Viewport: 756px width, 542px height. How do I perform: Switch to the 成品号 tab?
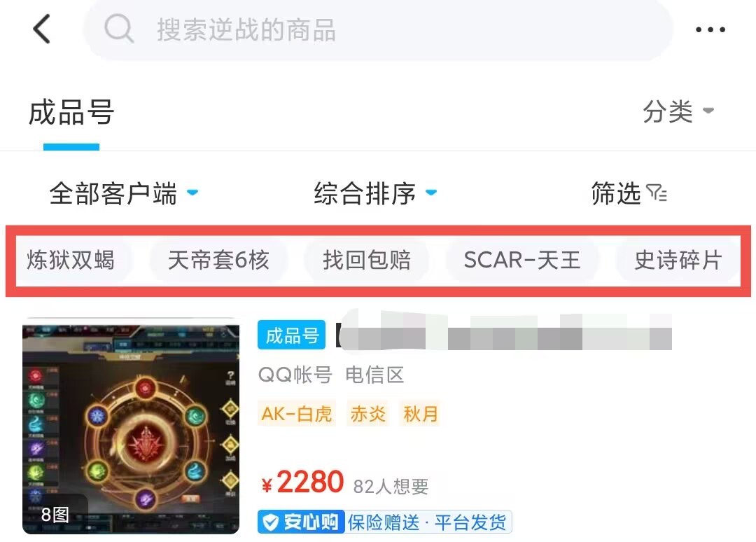tap(71, 112)
